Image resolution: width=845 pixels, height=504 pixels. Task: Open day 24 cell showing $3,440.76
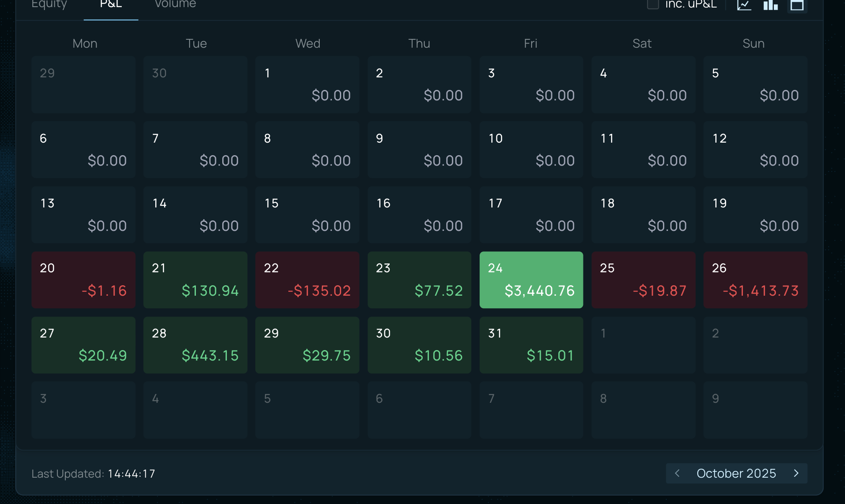(x=531, y=280)
